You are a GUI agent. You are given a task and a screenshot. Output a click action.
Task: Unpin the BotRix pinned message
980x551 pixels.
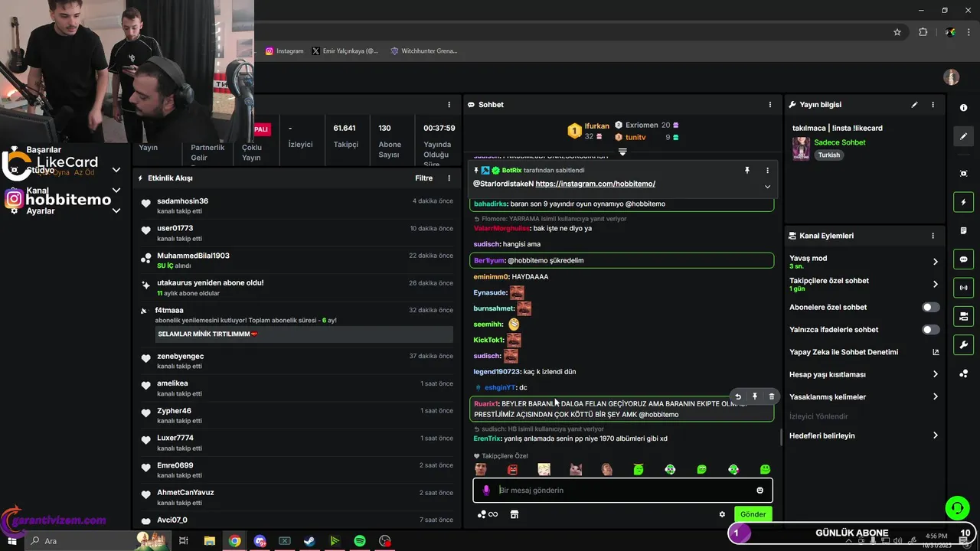coord(747,171)
